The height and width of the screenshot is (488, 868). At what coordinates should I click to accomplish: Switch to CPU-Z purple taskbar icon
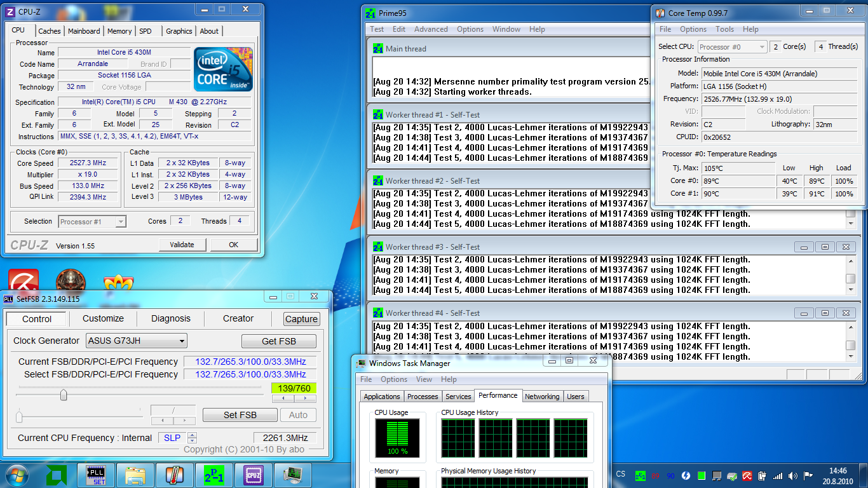pyautogui.click(x=254, y=475)
